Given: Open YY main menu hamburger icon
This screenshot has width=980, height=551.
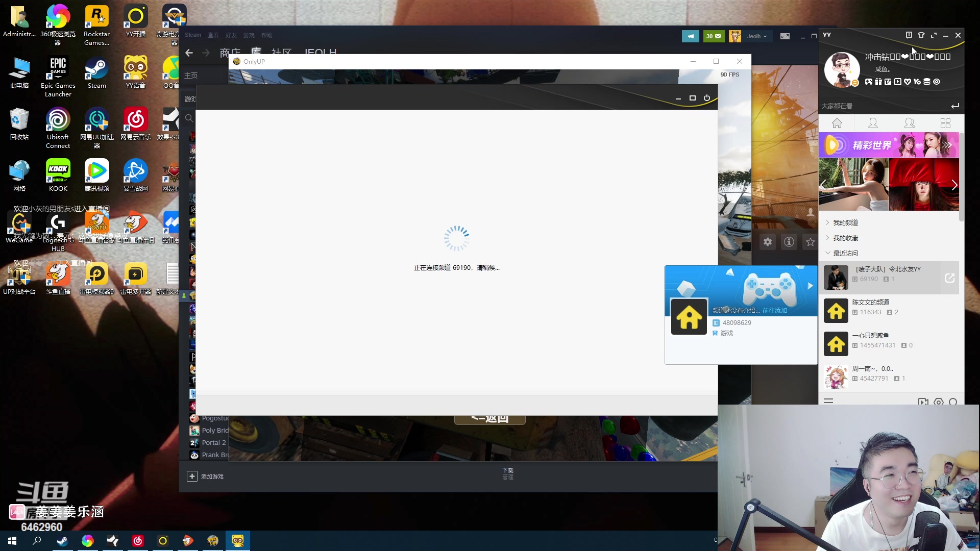Looking at the screenshot, I should [828, 402].
